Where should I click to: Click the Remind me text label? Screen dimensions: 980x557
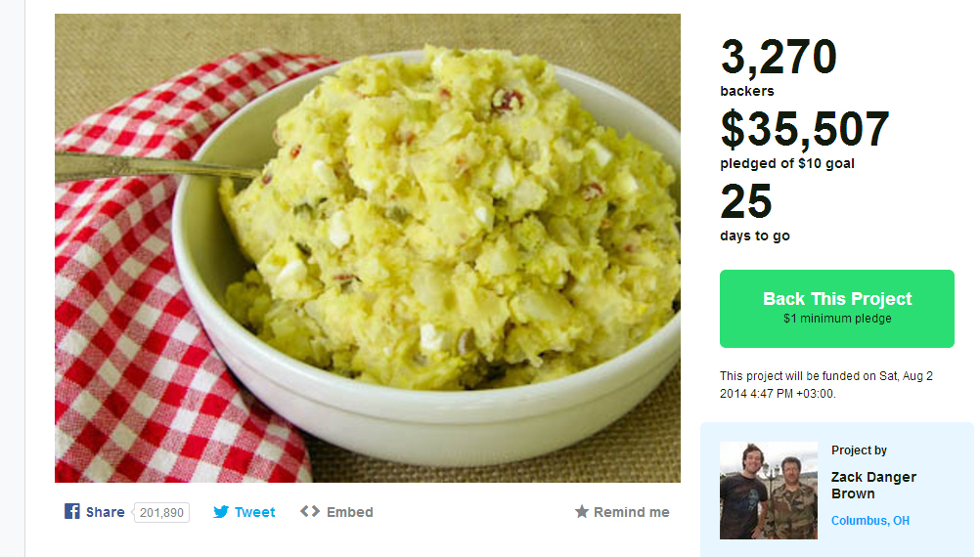pyautogui.click(x=631, y=512)
